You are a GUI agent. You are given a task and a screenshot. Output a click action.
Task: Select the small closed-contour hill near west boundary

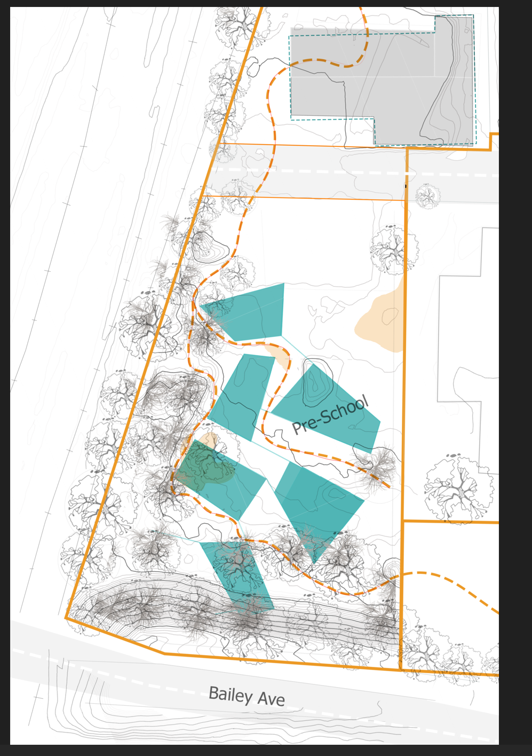tap(210, 250)
